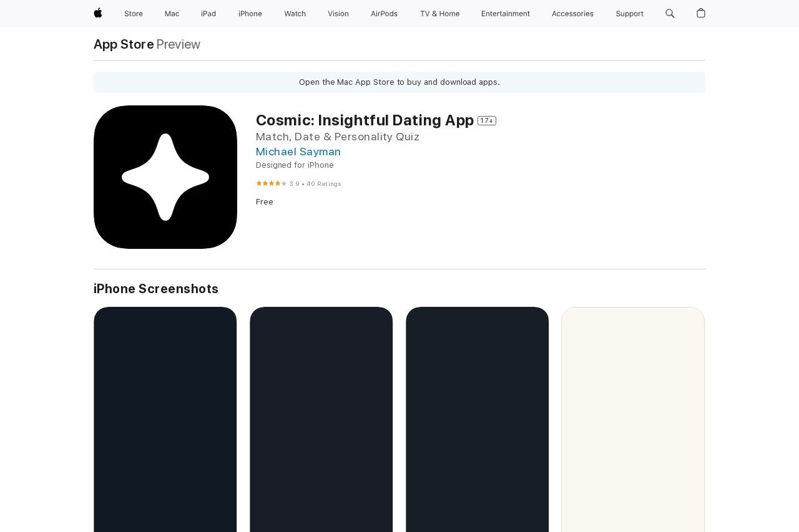
Task: Open the shopping bag icon
Action: tap(701, 13)
